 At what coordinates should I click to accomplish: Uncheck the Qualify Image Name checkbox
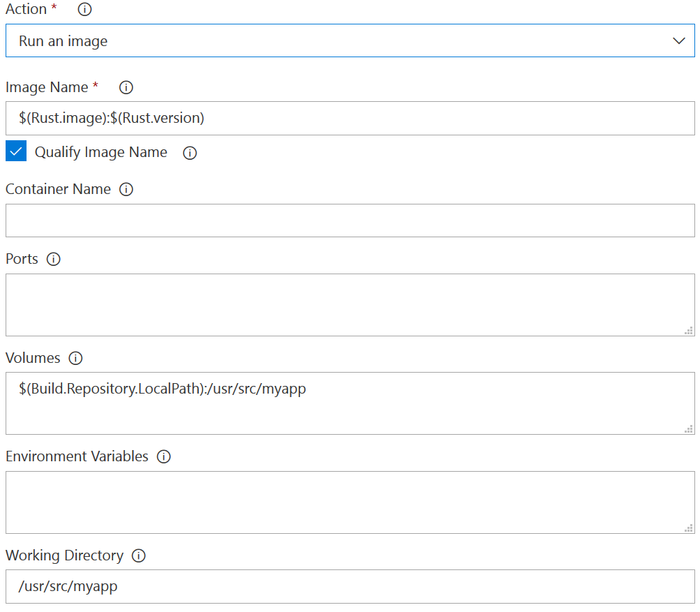16,151
